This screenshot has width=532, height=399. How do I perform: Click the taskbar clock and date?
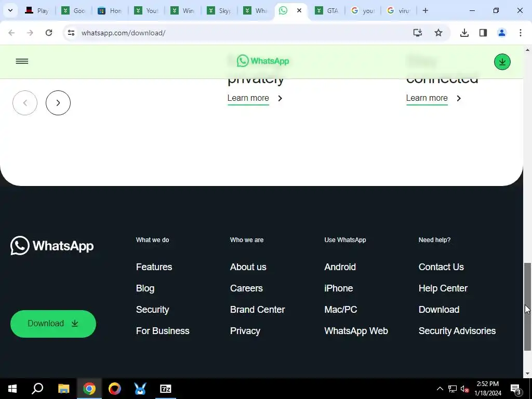point(487,389)
